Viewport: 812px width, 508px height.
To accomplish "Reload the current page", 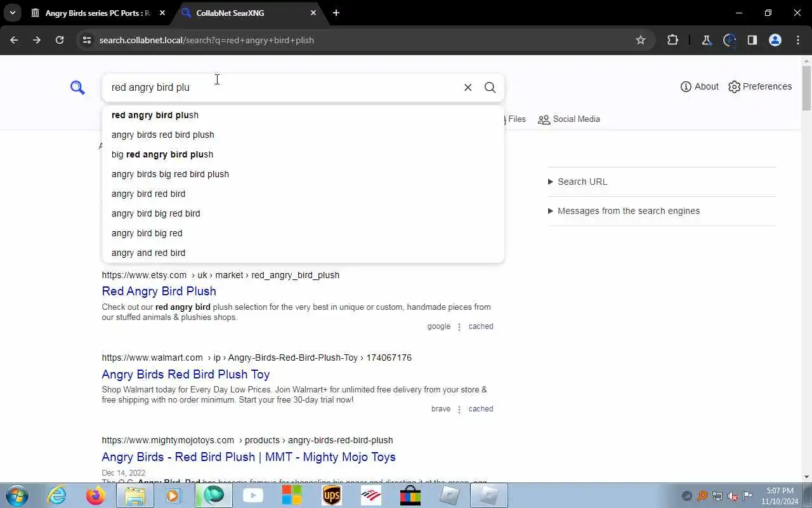I will [x=60, y=40].
